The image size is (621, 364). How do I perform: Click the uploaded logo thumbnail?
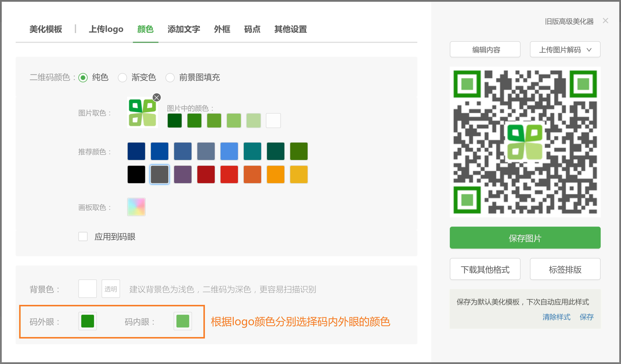point(142,112)
